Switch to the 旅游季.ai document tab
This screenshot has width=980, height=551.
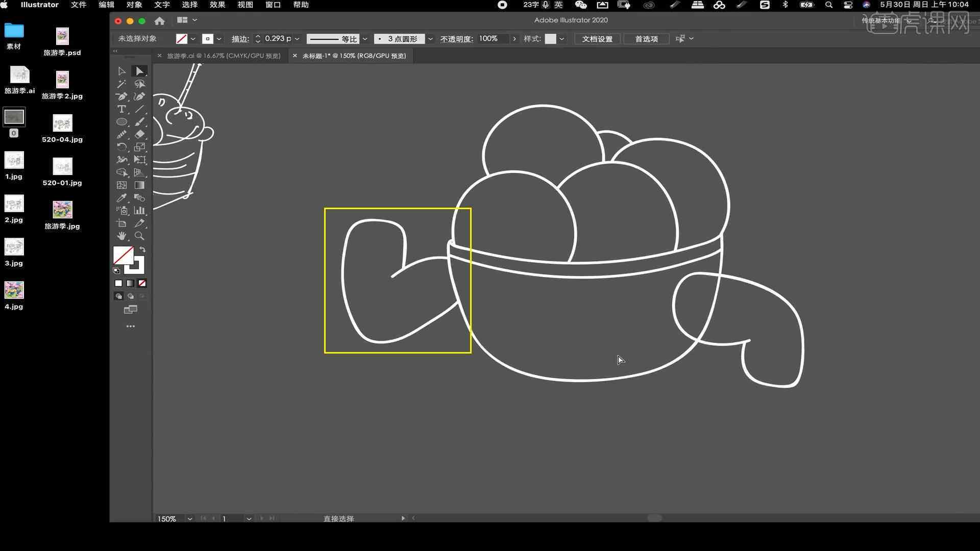(224, 56)
